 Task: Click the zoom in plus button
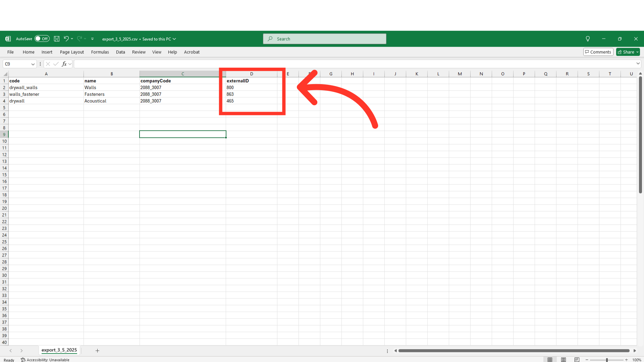626,360
